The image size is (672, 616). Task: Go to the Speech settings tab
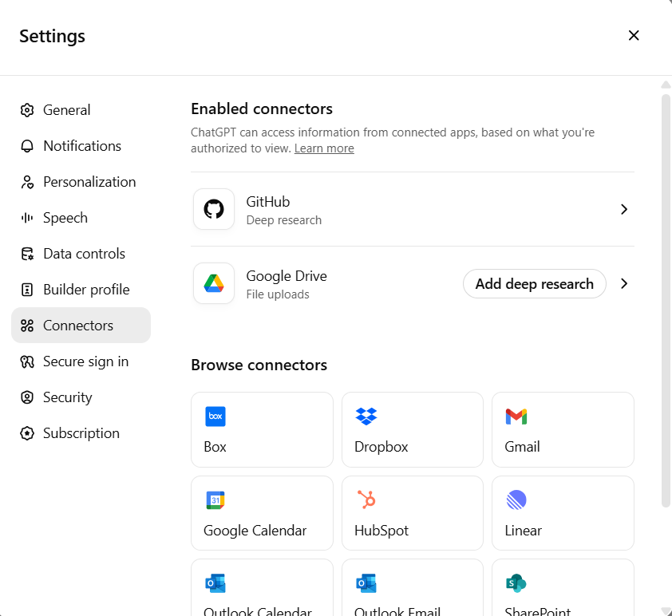(x=81, y=218)
